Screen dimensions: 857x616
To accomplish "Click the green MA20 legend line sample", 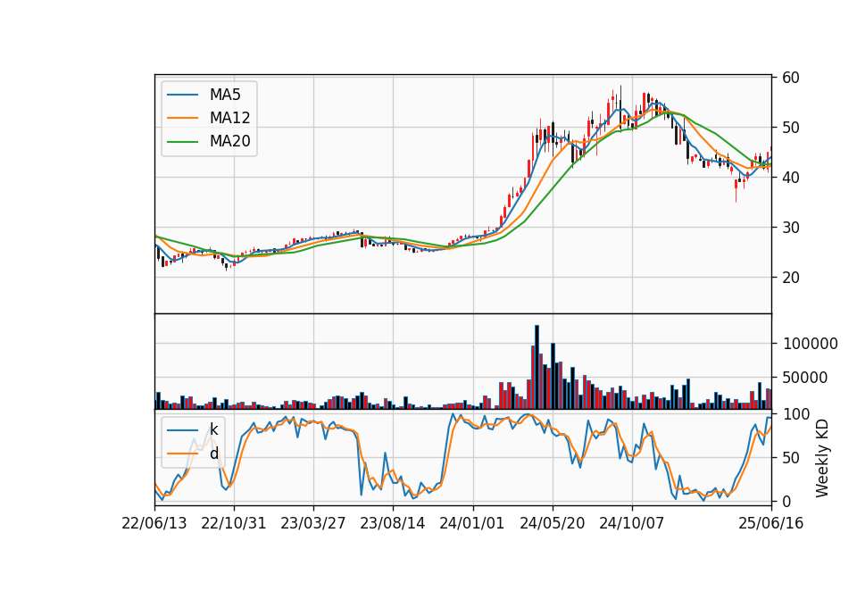I will pos(182,142).
